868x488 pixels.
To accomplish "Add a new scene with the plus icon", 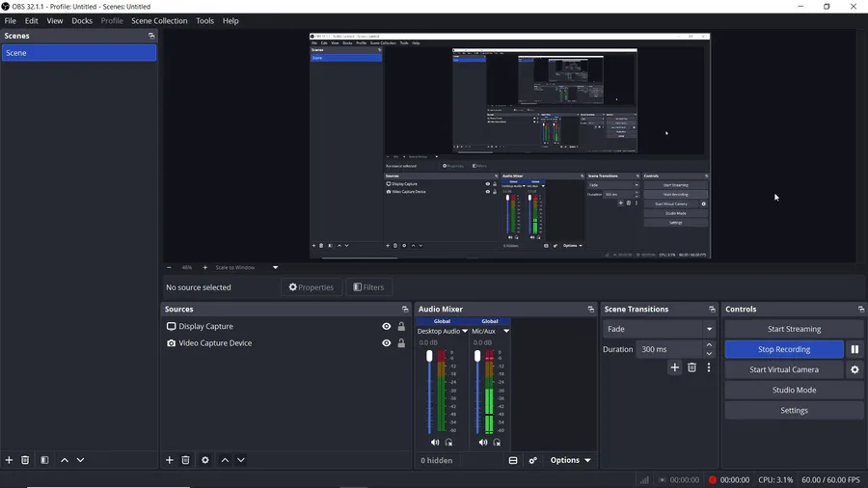I will click(9, 460).
